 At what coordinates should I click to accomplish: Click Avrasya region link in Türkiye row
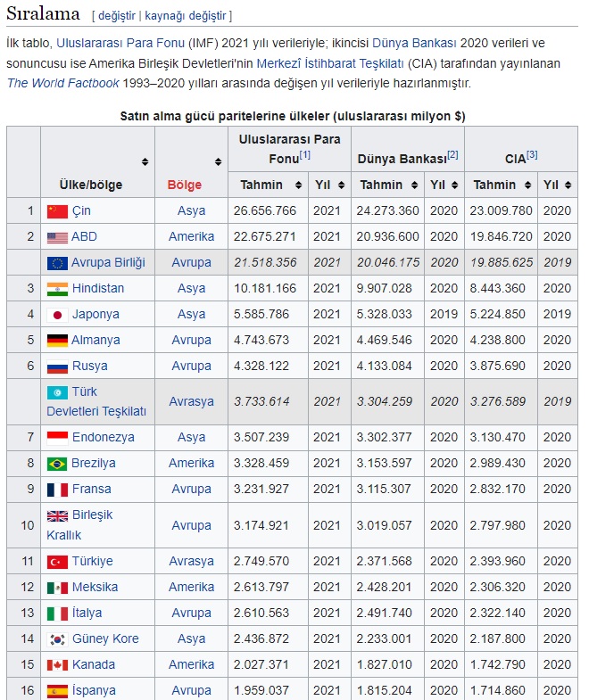(x=191, y=562)
